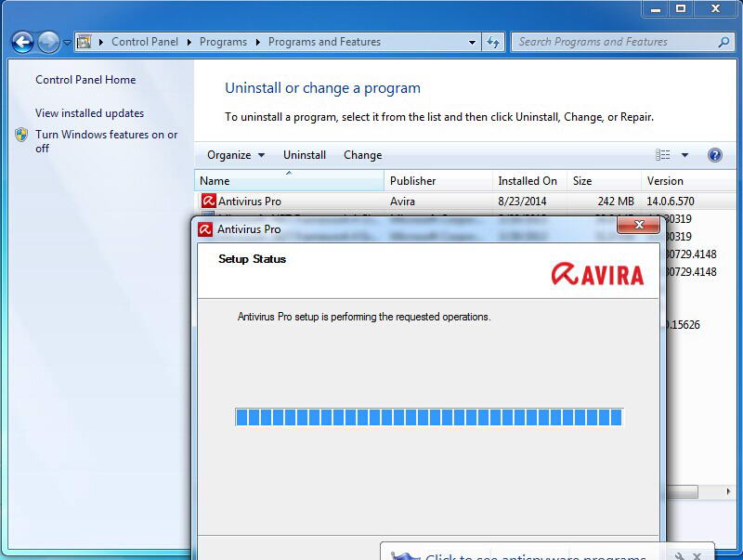Click the 8/23/2014 install date
743x560 pixels.
click(x=522, y=202)
